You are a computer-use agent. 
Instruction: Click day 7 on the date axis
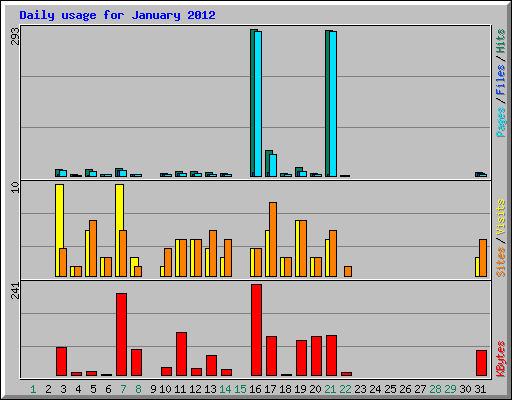click(123, 389)
